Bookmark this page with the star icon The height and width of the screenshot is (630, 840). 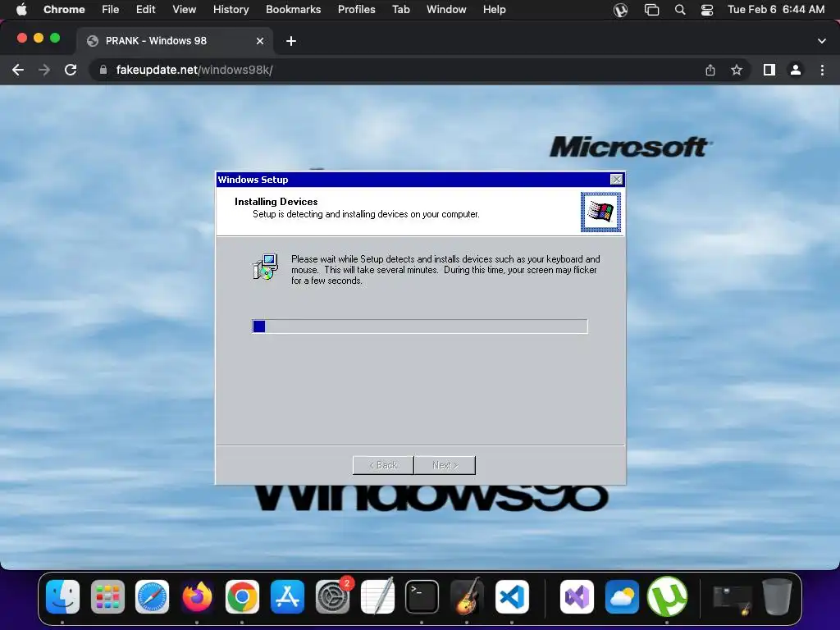(x=737, y=70)
